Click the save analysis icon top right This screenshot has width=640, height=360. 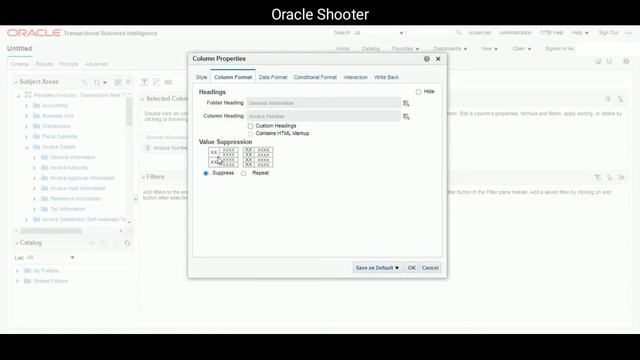tap(598, 61)
